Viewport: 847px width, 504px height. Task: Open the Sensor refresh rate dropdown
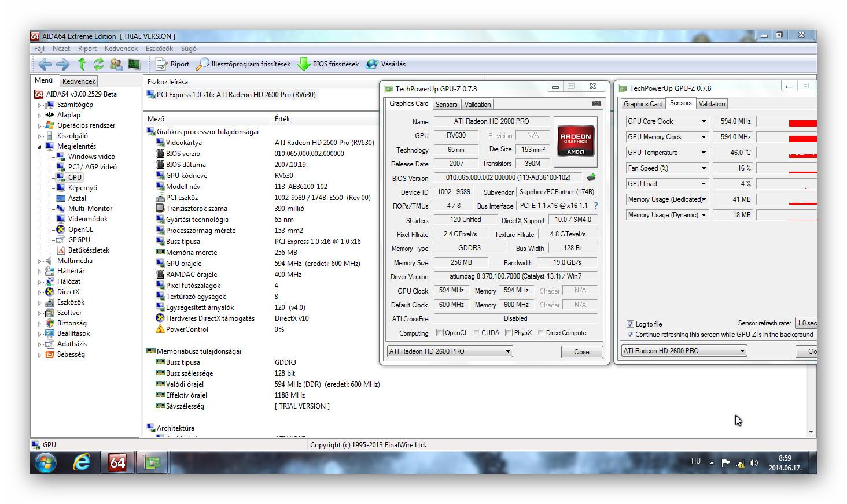pos(806,323)
